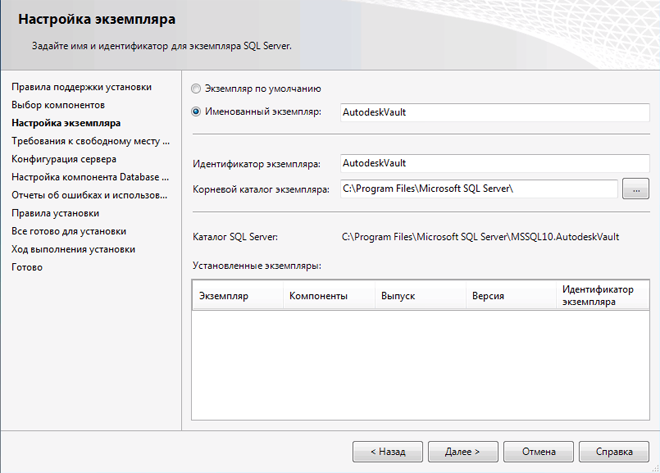
Task: Click the 'Каталог SQL Server:' label
Action: [235, 237]
